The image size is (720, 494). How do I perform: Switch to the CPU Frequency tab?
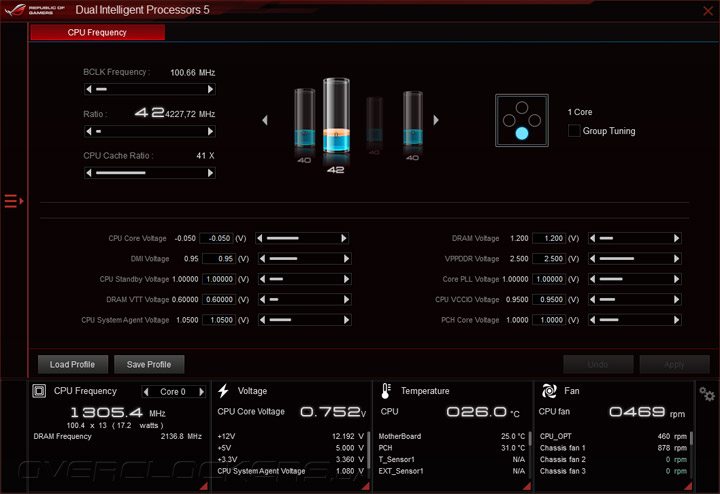pyautogui.click(x=97, y=32)
